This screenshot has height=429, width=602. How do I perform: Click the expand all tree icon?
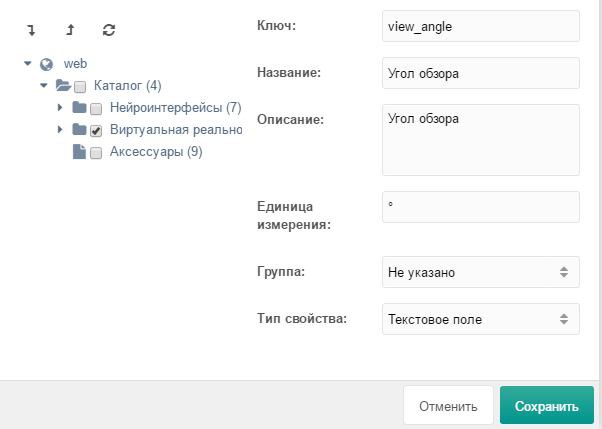pos(32,31)
